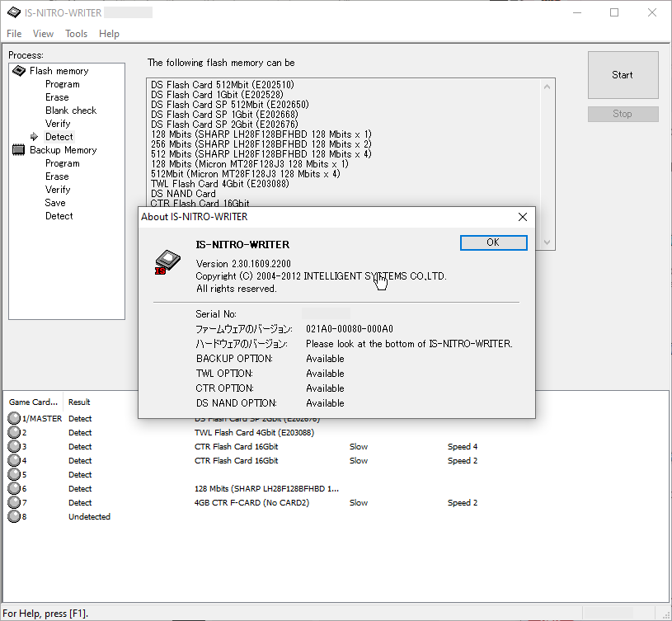This screenshot has width=672, height=621.
Task: Open the Help menu
Action: (x=110, y=34)
